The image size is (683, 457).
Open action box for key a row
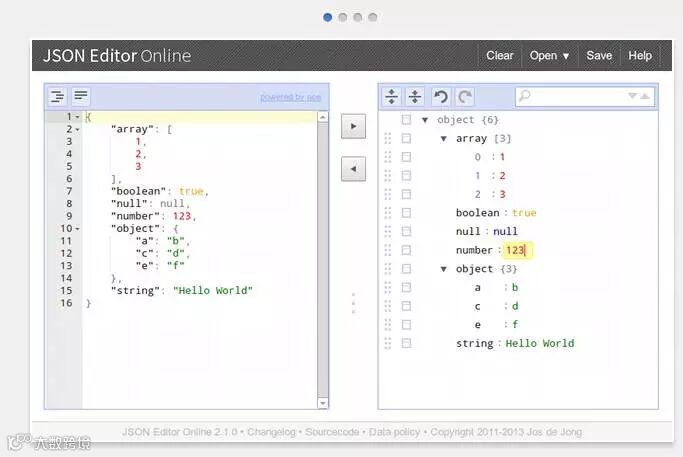406,288
